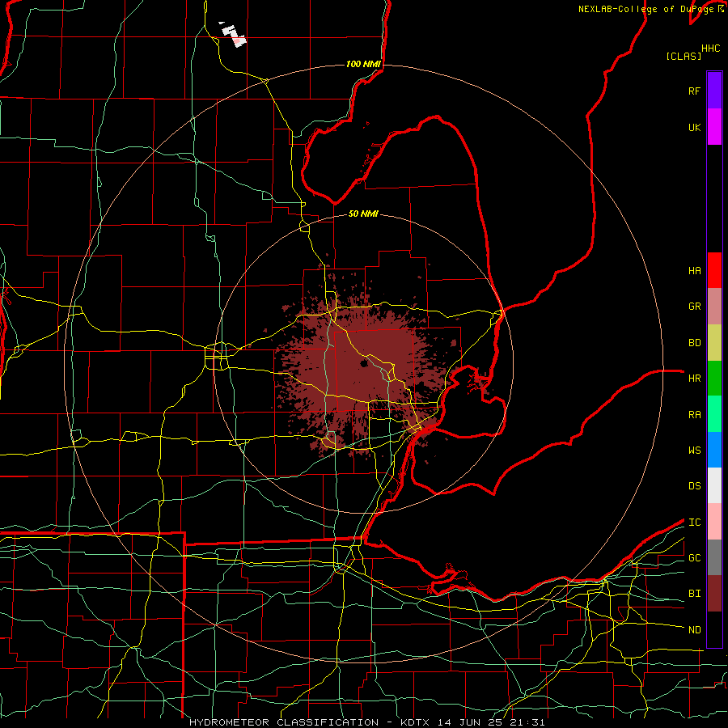Click the DS legend label
Viewport: 728px width, 728px height.
694,486
